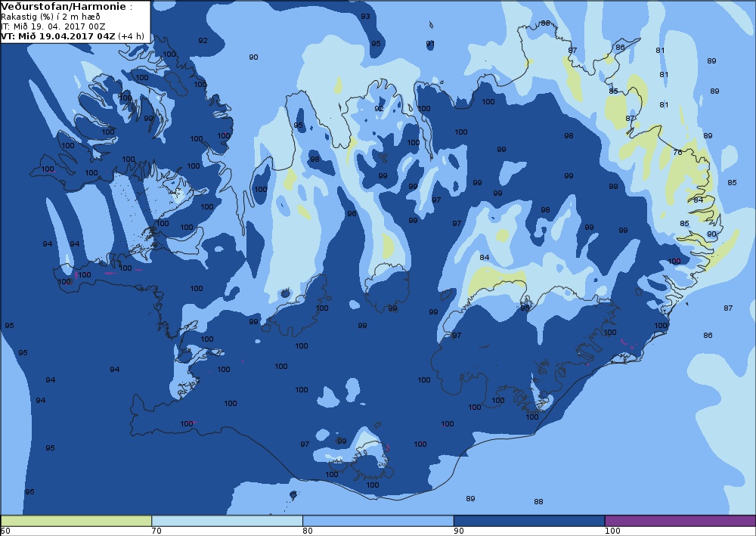Image resolution: width=756 pixels, height=536 pixels.
Task: Click the humidity value 91 on the map
Action: [430, 44]
